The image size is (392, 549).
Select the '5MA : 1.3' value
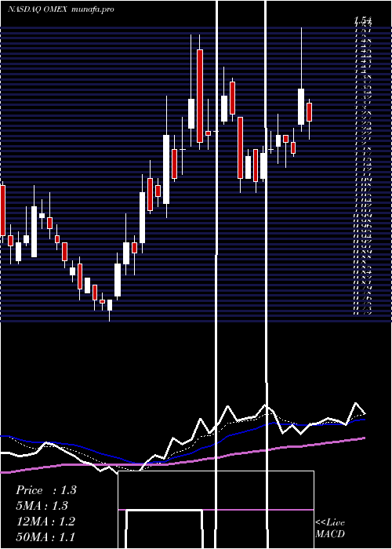click(42, 506)
